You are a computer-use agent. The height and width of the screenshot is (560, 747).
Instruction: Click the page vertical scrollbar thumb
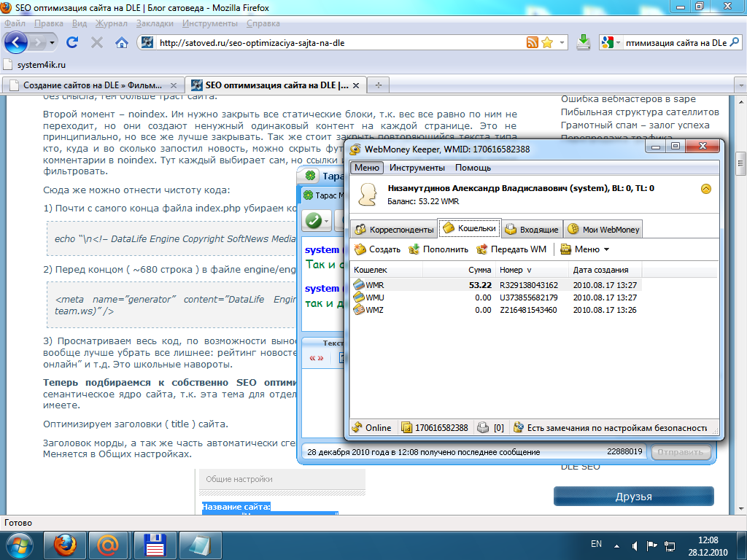(x=740, y=164)
